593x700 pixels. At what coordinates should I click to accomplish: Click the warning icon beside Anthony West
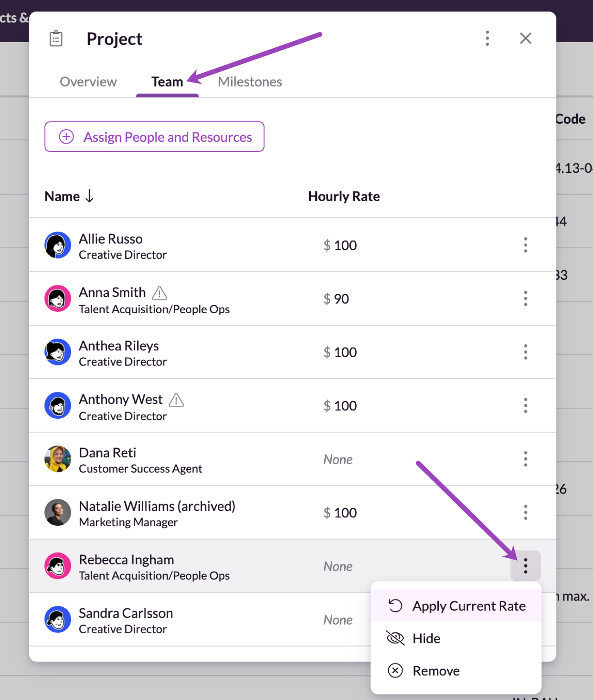pyautogui.click(x=177, y=400)
